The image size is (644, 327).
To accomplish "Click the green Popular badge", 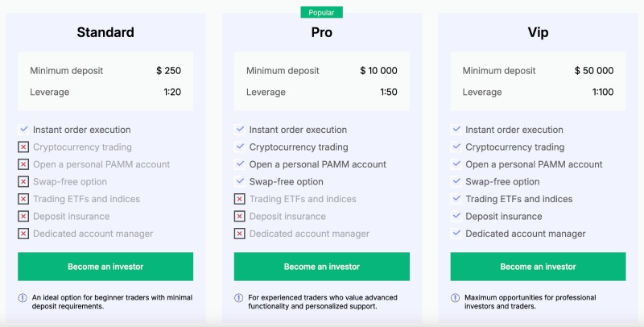I will (x=322, y=12).
